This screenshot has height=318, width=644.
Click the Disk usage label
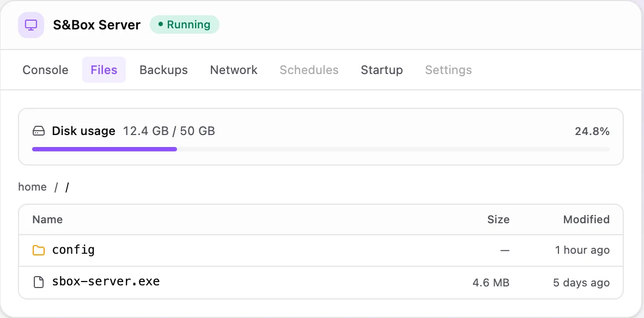click(x=83, y=131)
